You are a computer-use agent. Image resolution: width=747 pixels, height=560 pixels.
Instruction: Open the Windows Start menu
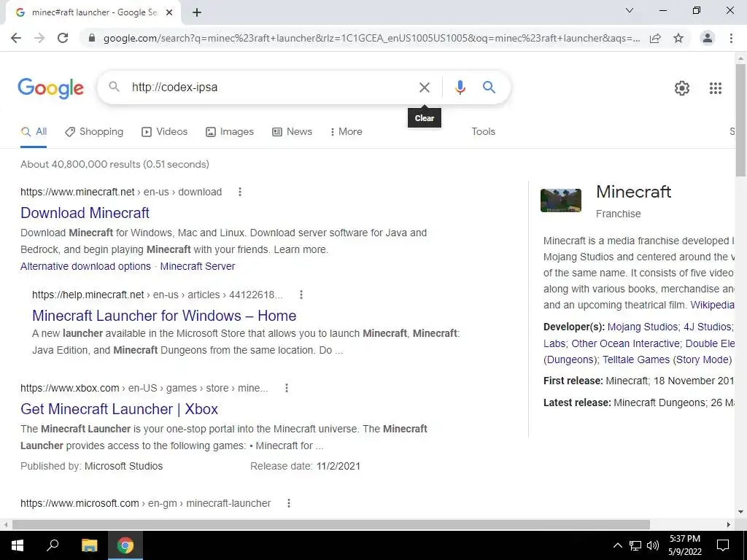click(18, 545)
